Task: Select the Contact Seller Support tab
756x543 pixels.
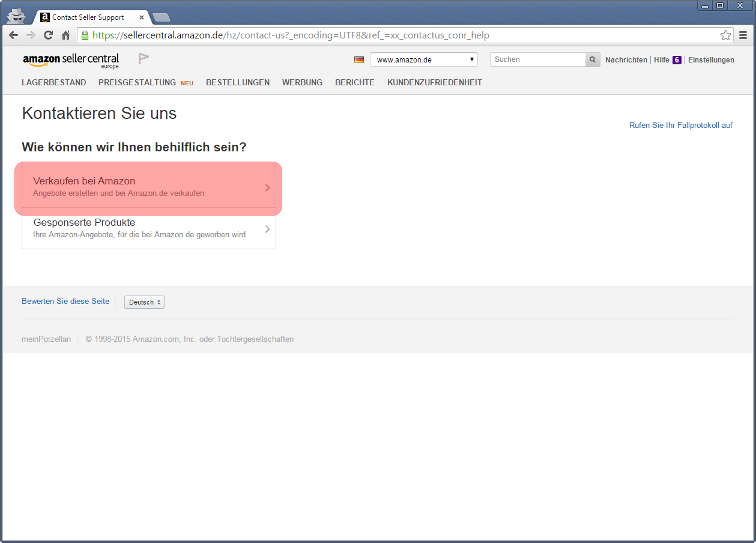Action: (x=91, y=17)
